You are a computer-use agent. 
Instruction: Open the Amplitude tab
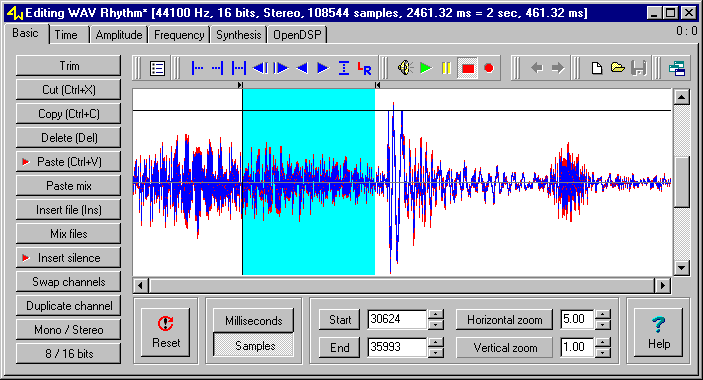tap(119, 35)
